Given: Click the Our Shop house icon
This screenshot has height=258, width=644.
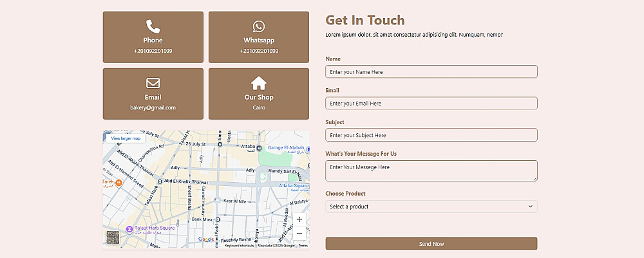Looking at the screenshot, I should pos(259,83).
